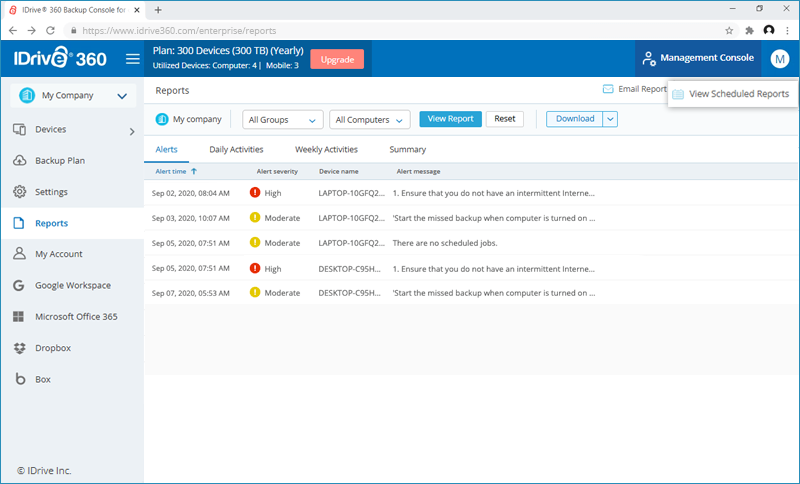The width and height of the screenshot is (800, 484).
Task: Click the Settings gear icon
Action: [19, 192]
